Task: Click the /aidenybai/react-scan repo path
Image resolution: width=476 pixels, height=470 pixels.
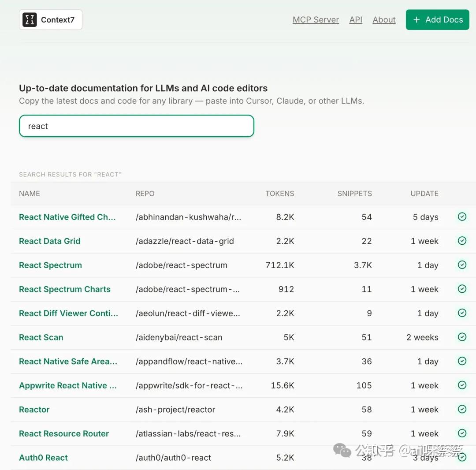Action: [x=179, y=337]
